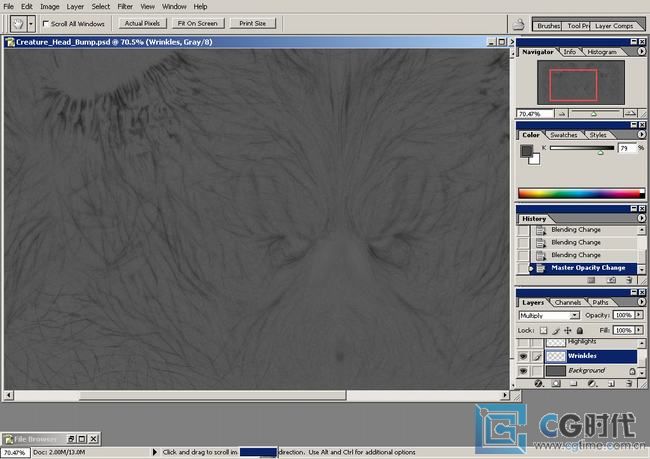The image size is (650, 459).
Task: Switch to the Swatches tab
Action: 563,135
